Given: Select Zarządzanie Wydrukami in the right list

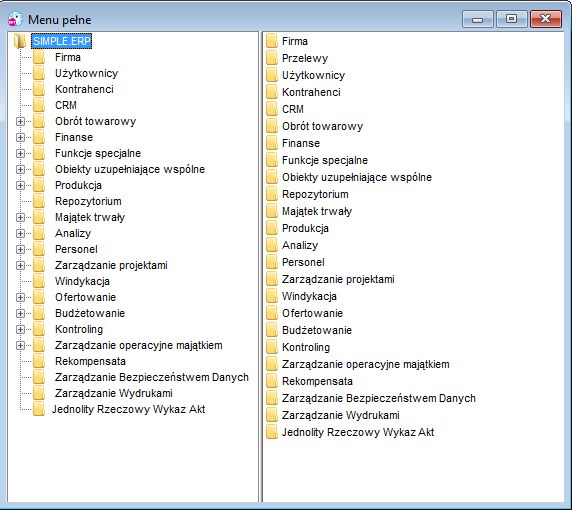Looking at the screenshot, I should [x=341, y=415].
